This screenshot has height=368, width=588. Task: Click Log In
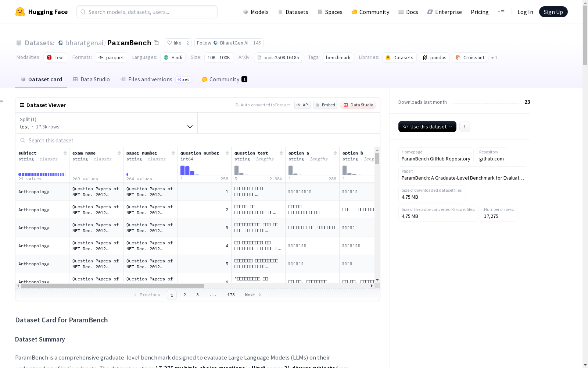click(525, 12)
